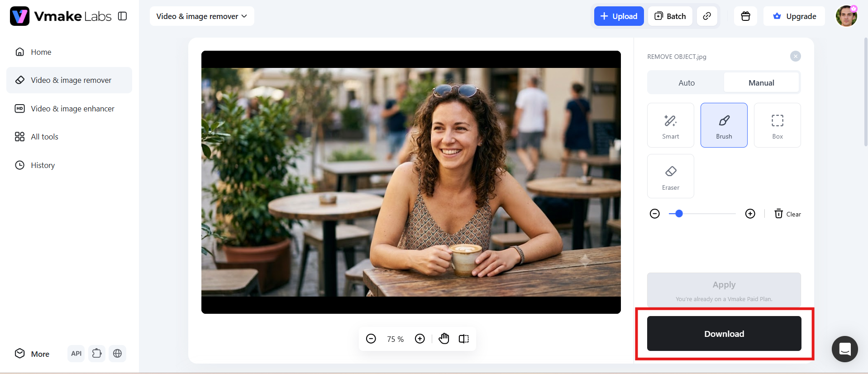Click the Upload button
Viewport: 868px width, 374px height.
click(619, 16)
